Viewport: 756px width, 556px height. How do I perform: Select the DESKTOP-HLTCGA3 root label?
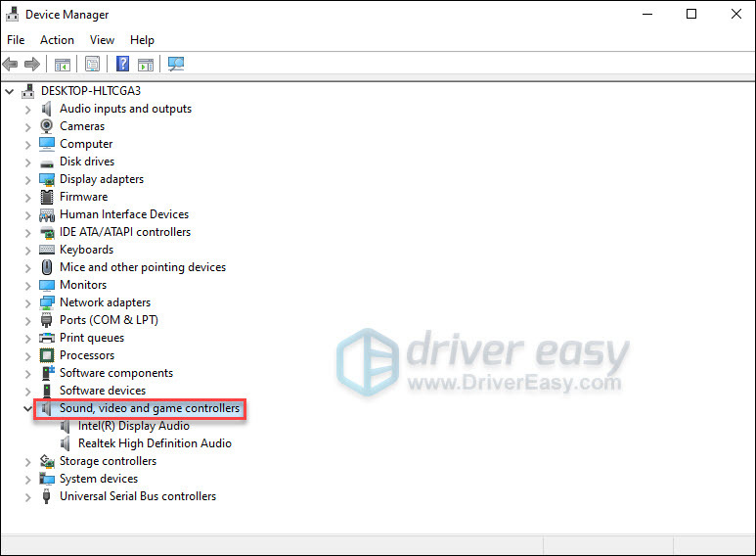click(91, 91)
